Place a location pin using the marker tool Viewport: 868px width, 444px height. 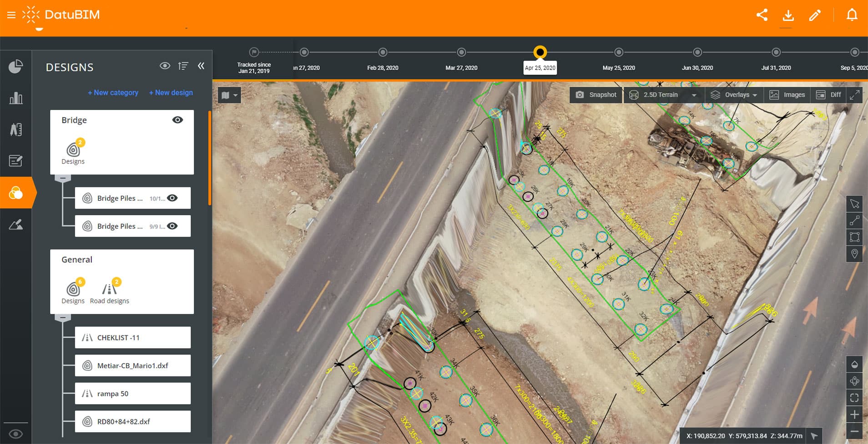[855, 254]
